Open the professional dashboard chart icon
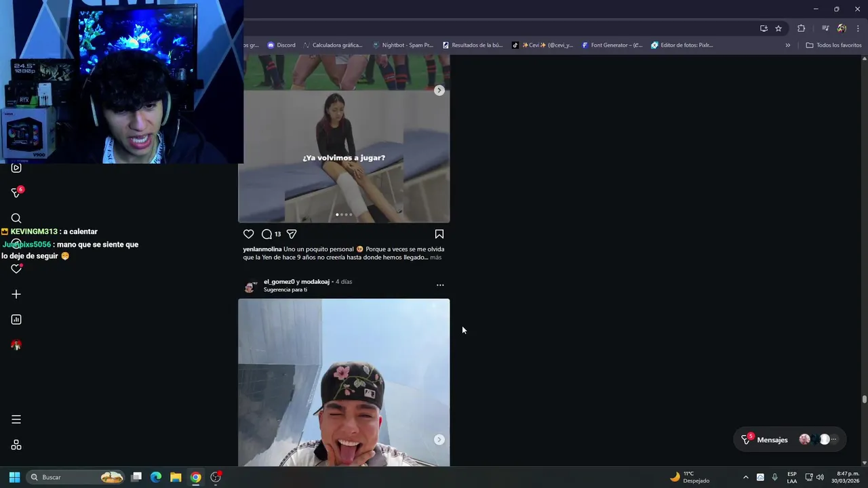This screenshot has width=868, height=488. [x=16, y=319]
